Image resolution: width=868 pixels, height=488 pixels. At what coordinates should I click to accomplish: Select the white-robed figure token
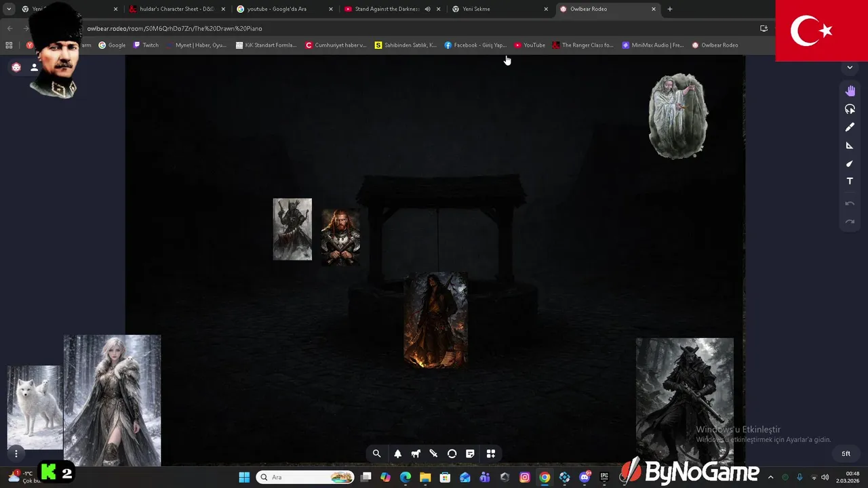pos(678,116)
